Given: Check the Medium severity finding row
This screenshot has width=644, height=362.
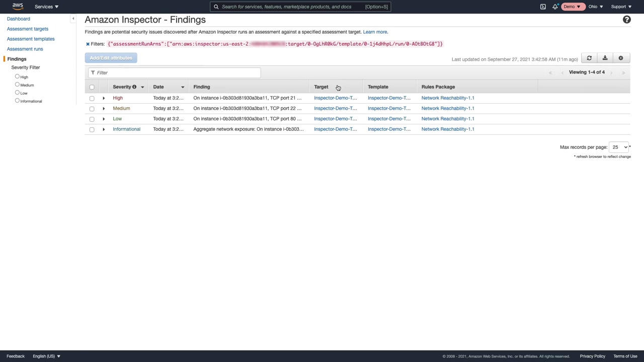Looking at the screenshot, I should coord(92,109).
